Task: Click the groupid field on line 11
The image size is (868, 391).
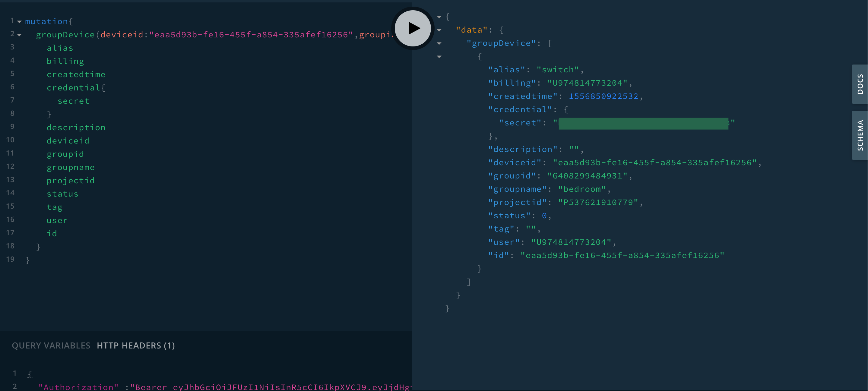Action: pos(65,154)
